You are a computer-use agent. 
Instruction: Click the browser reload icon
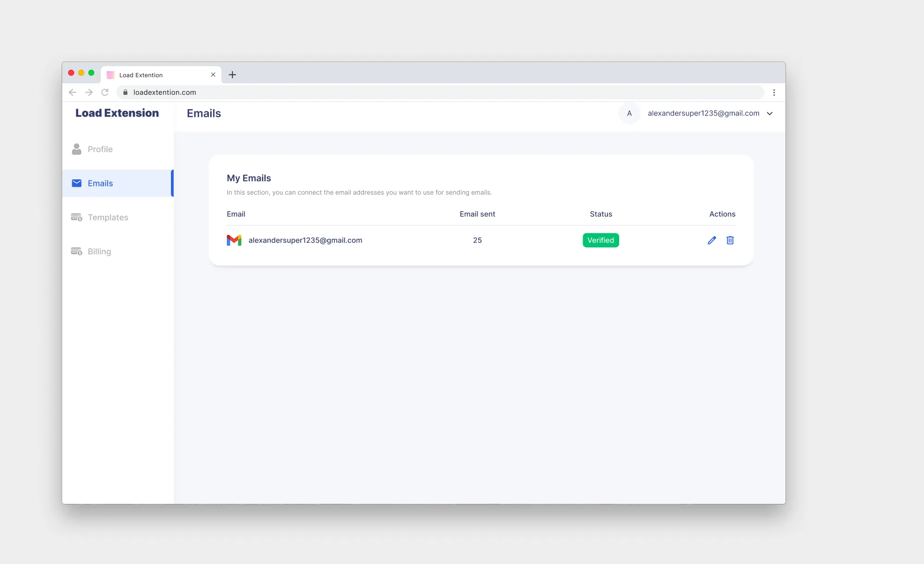tap(105, 92)
